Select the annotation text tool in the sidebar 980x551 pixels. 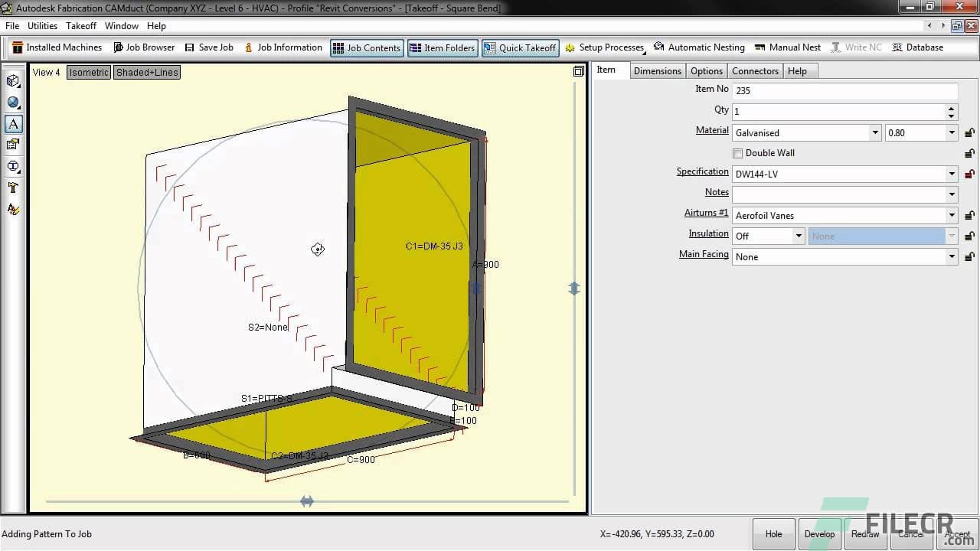point(13,123)
